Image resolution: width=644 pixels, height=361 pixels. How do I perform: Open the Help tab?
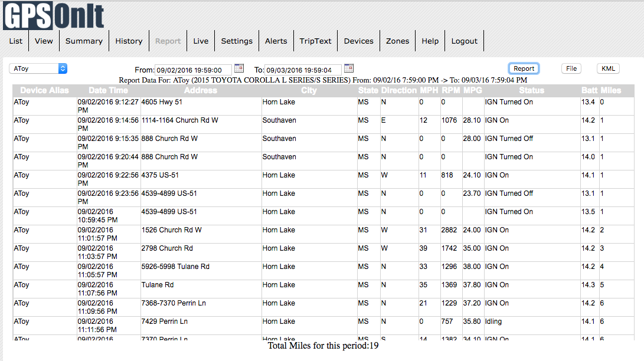pyautogui.click(x=430, y=41)
